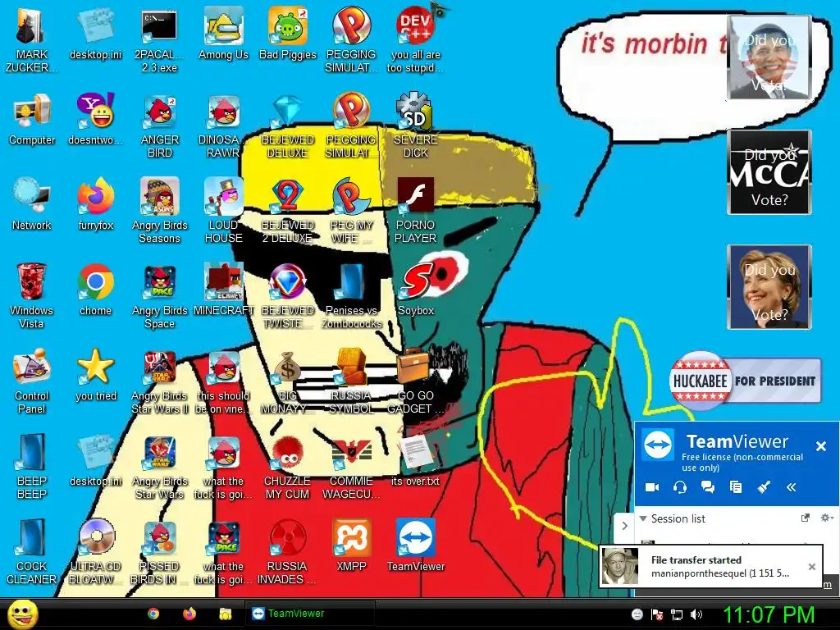The height and width of the screenshot is (630, 840).
Task: Click the headset audio icon in TeamViewer panel
Action: 680,487
